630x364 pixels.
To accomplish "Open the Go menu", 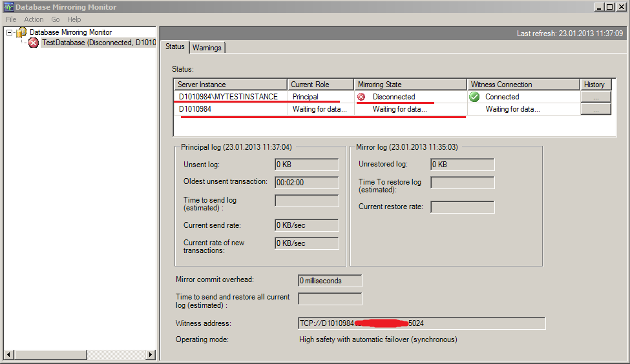I will tap(56, 19).
